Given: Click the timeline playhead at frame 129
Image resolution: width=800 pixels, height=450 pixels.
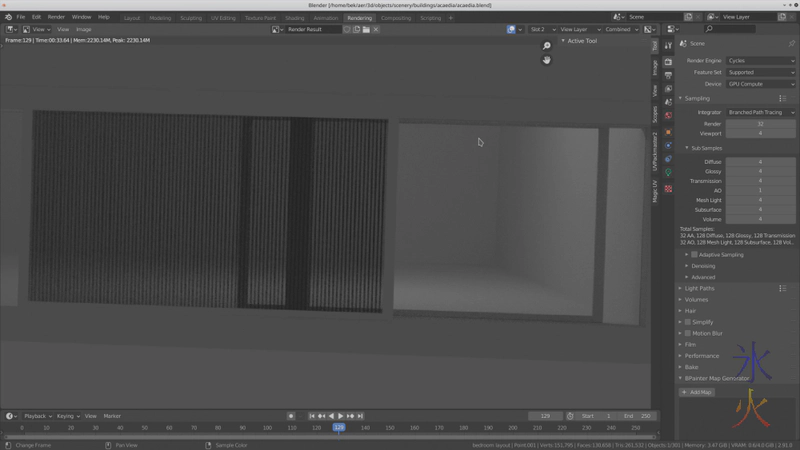Looking at the screenshot, I should 339,428.
